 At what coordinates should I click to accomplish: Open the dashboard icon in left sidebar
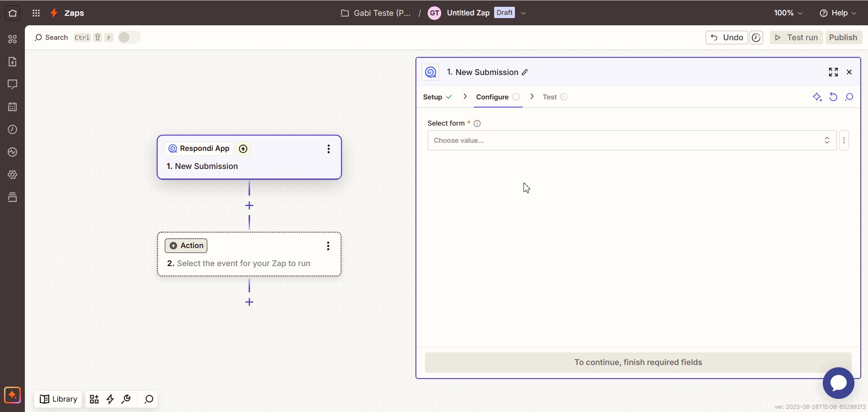[13, 39]
